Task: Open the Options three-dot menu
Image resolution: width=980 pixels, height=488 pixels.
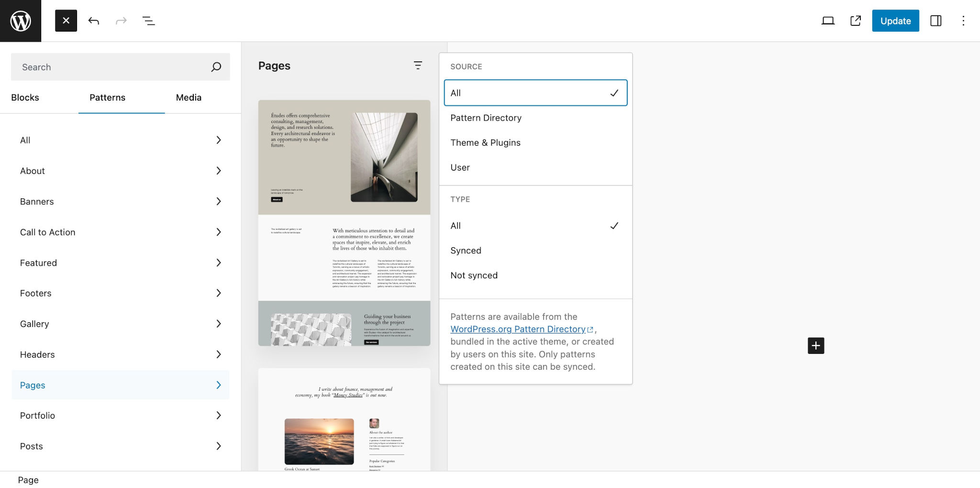Action: tap(963, 21)
